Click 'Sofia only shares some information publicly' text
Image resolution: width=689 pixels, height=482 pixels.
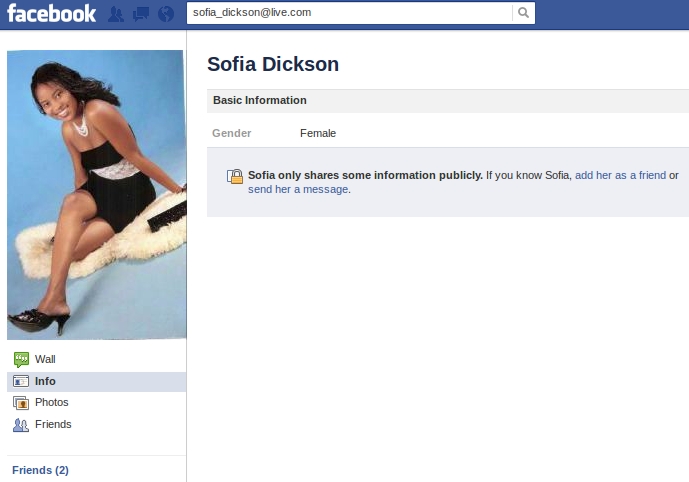(x=365, y=175)
